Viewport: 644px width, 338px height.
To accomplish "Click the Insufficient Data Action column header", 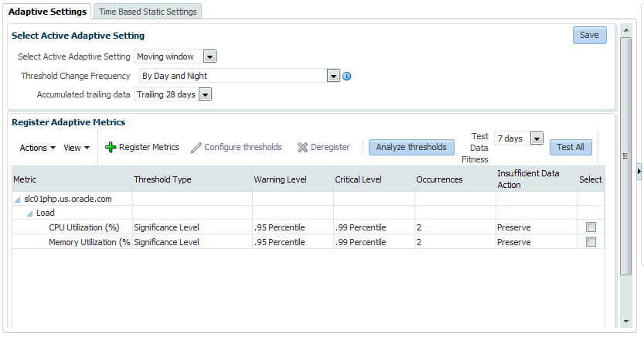I will [537, 179].
